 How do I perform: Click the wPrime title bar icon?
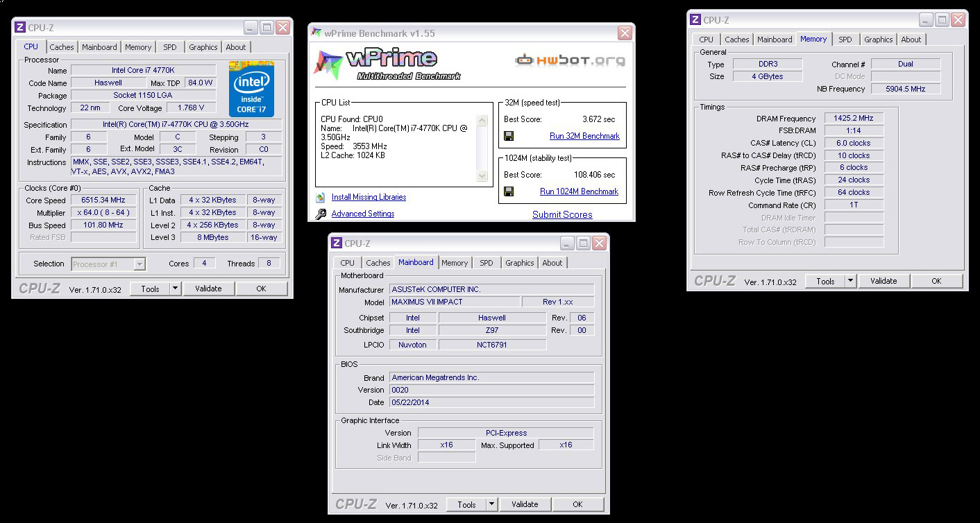(316, 33)
